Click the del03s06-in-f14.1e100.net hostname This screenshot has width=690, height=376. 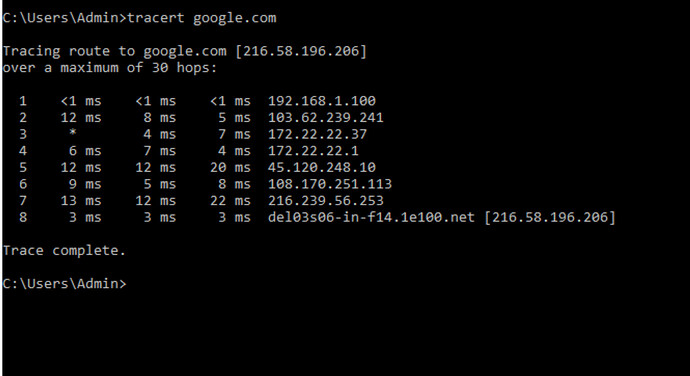click(371, 217)
